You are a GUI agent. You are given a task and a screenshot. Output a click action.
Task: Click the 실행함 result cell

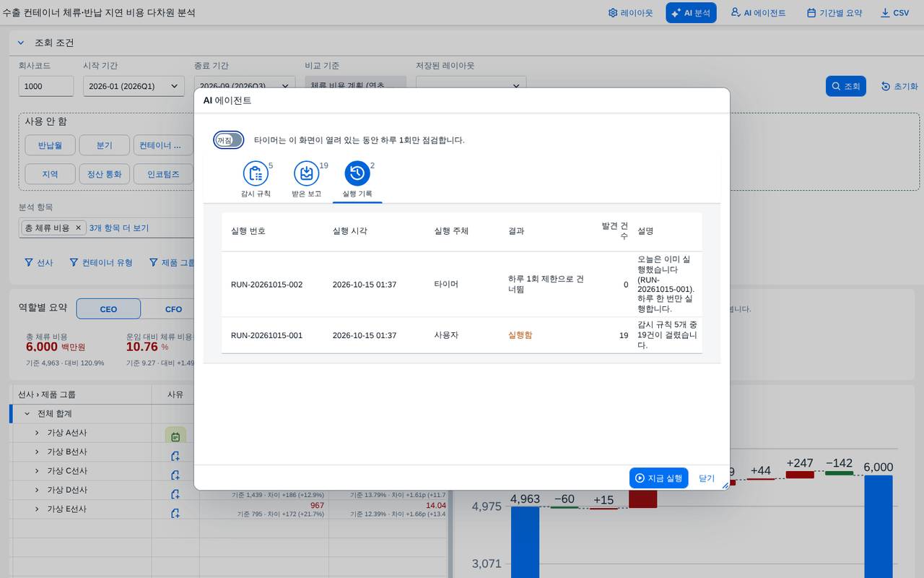click(x=520, y=335)
